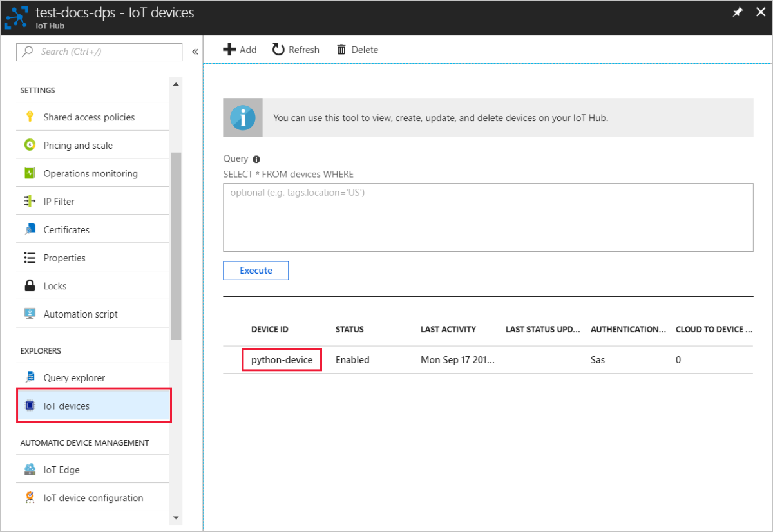Screen dimensions: 773x532
Task: Open Shared access policies settings
Action: click(x=88, y=117)
